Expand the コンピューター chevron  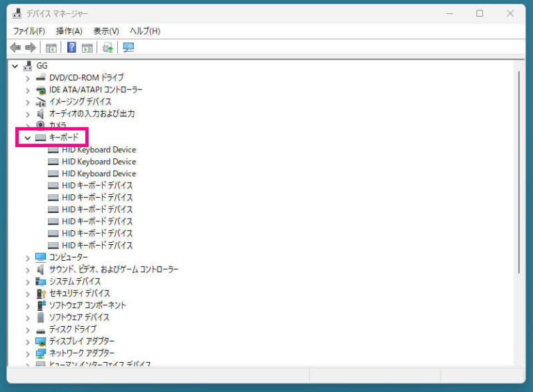(28, 258)
